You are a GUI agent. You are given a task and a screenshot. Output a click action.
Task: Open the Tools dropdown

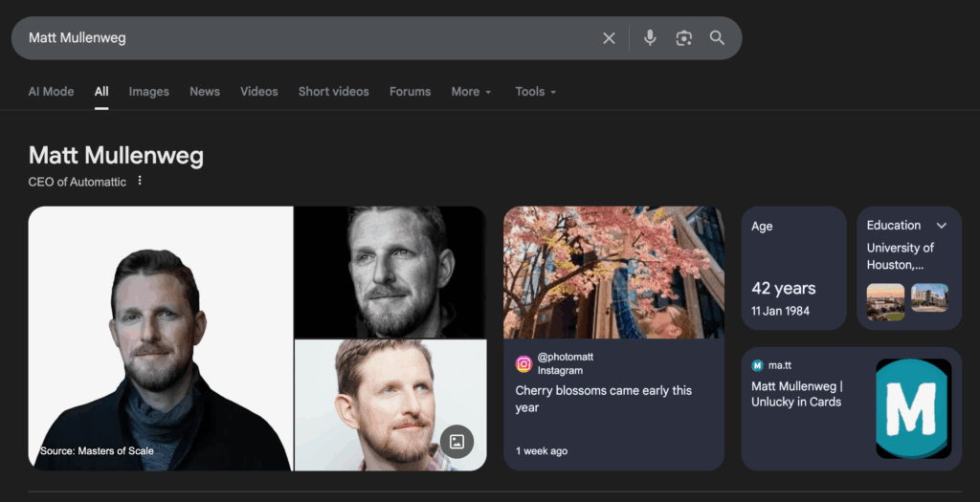click(535, 92)
